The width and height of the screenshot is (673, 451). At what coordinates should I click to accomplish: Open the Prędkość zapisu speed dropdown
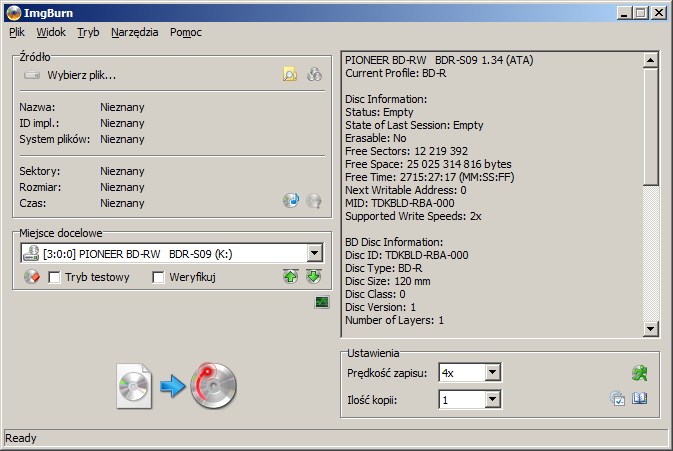[493, 372]
